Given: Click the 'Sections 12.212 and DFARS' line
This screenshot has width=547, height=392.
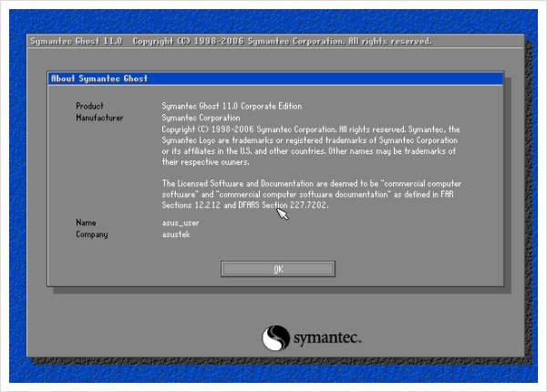Looking at the screenshot, I should (245, 205).
